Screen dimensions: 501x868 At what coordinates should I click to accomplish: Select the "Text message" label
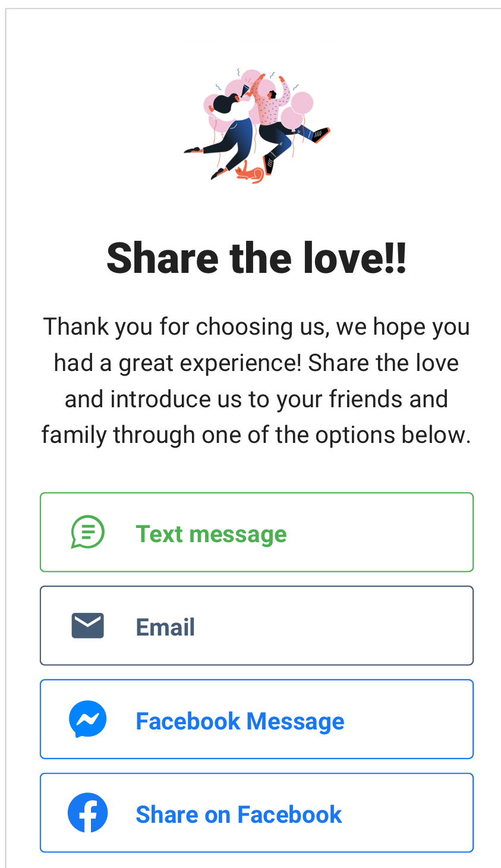[x=211, y=534]
